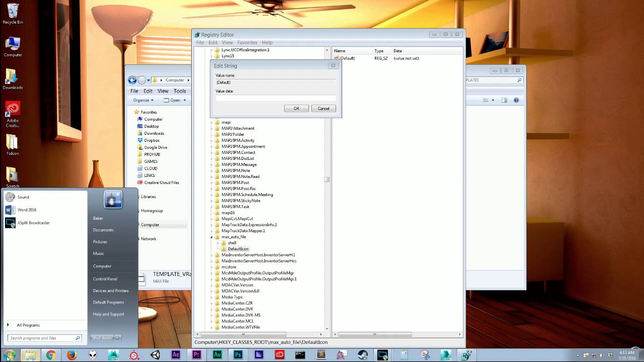Open the Tools menu in Explorer

(180, 91)
